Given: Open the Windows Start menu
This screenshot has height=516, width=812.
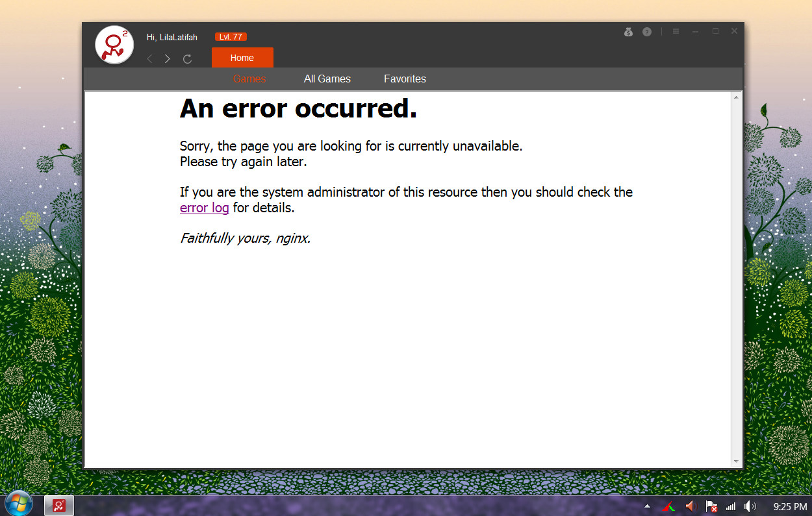Looking at the screenshot, I should [19, 504].
